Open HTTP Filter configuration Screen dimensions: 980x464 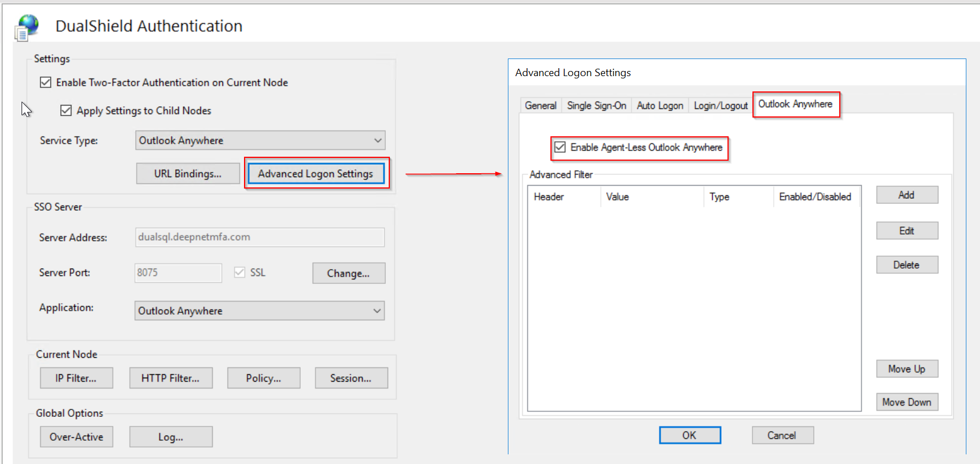click(171, 378)
